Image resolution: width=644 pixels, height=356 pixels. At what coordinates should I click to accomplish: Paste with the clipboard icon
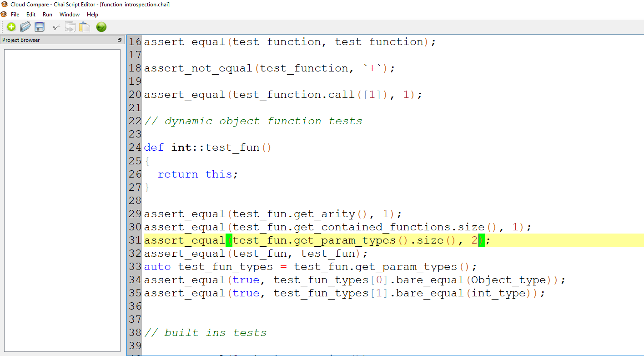coord(85,27)
